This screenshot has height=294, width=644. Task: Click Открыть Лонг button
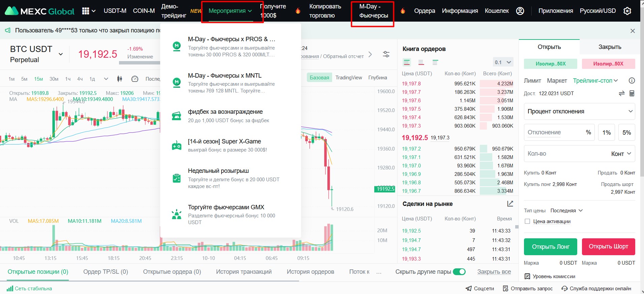click(x=550, y=247)
